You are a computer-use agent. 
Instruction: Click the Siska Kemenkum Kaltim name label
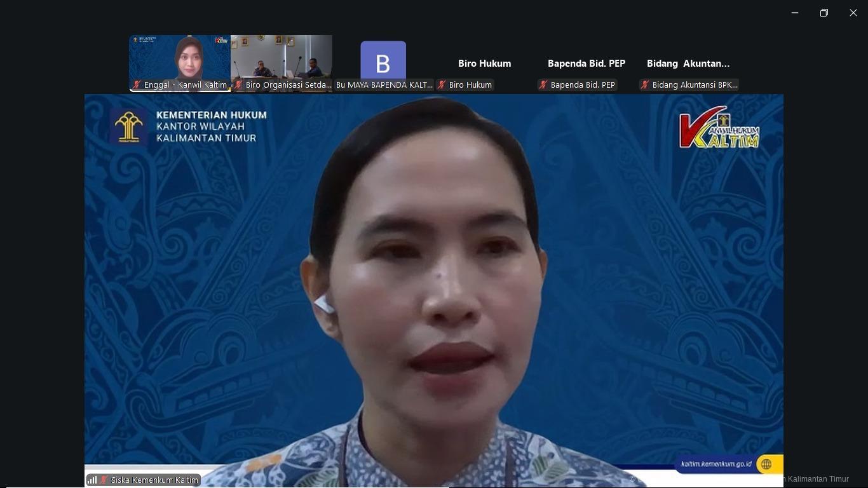tap(154, 480)
